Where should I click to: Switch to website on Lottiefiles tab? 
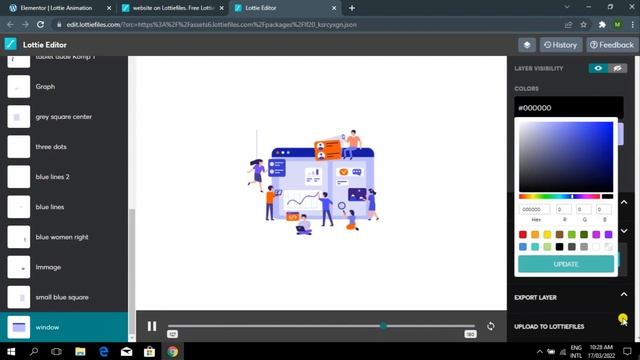click(173, 8)
